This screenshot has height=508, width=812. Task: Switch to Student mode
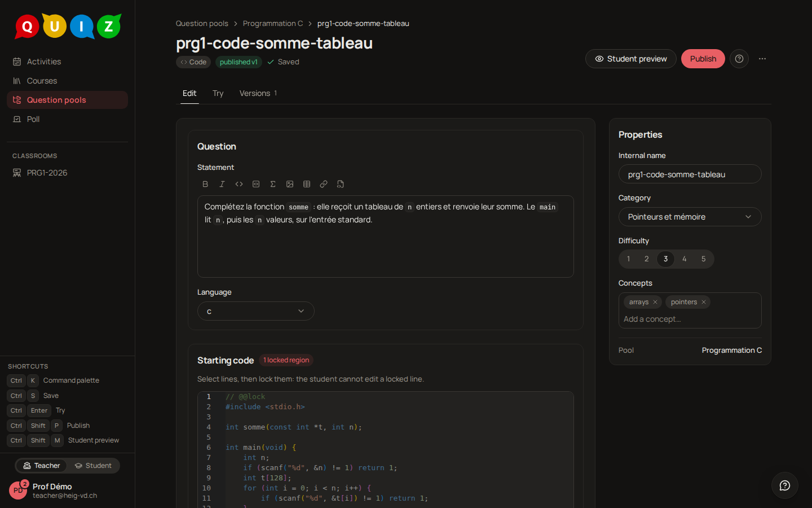click(93, 466)
